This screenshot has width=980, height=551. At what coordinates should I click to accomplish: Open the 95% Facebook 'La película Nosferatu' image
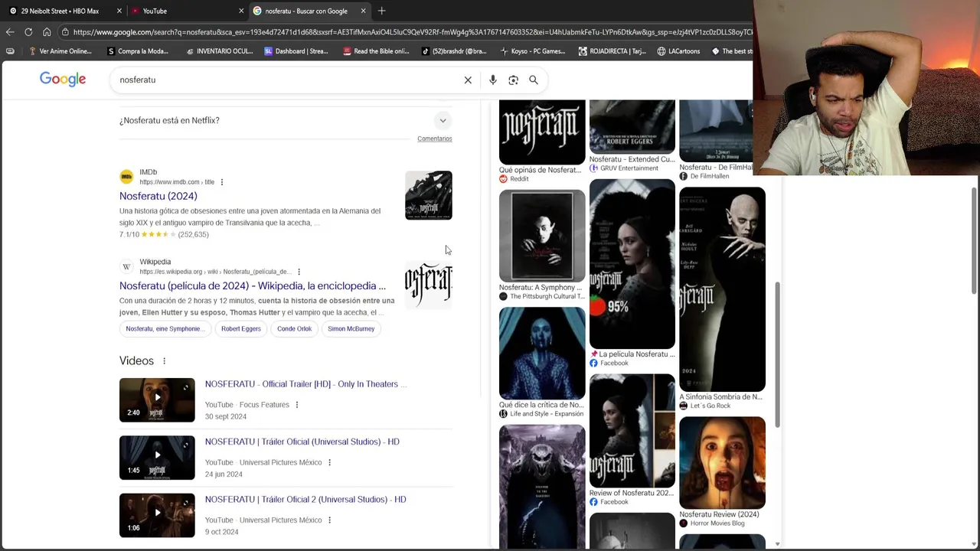(x=632, y=264)
